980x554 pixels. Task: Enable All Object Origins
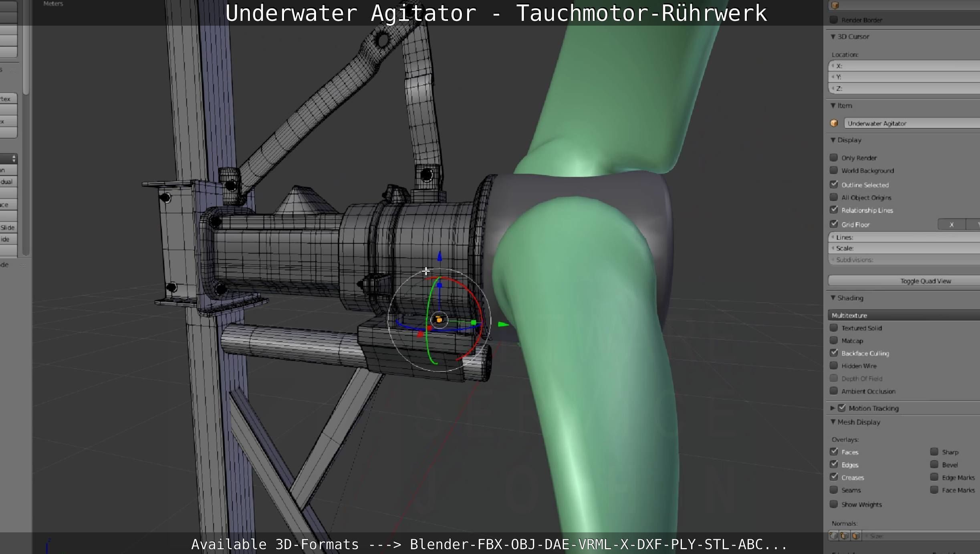tap(834, 197)
